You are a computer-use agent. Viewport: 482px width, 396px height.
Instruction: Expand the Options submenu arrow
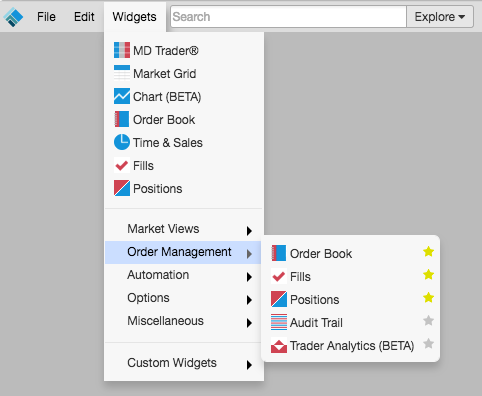pyautogui.click(x=249, y=300)
